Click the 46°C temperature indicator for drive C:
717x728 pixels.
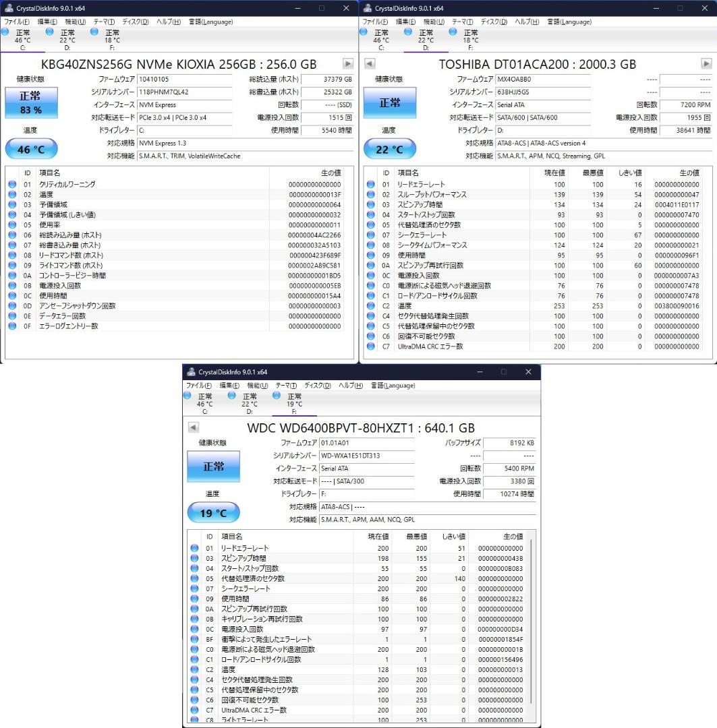[31, 149]
